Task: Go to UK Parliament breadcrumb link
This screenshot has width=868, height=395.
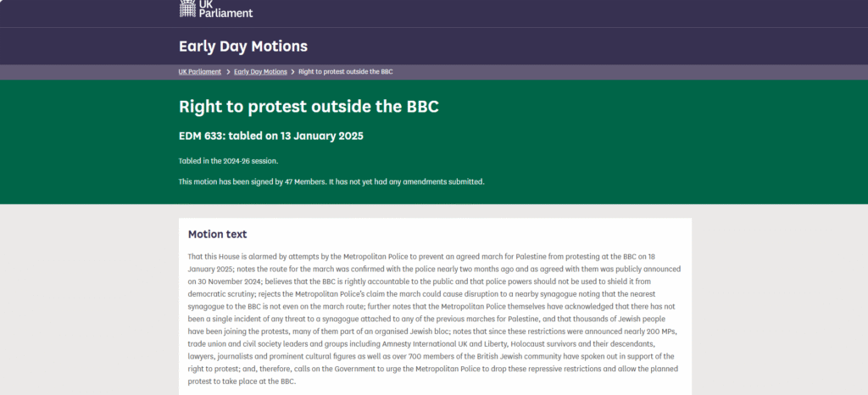Action: point(200,72)
